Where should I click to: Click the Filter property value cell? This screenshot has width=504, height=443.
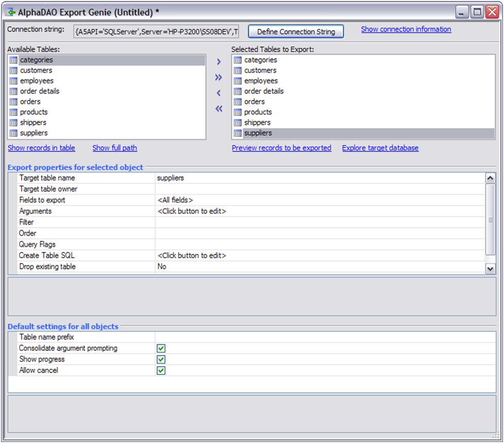[320, 223]
